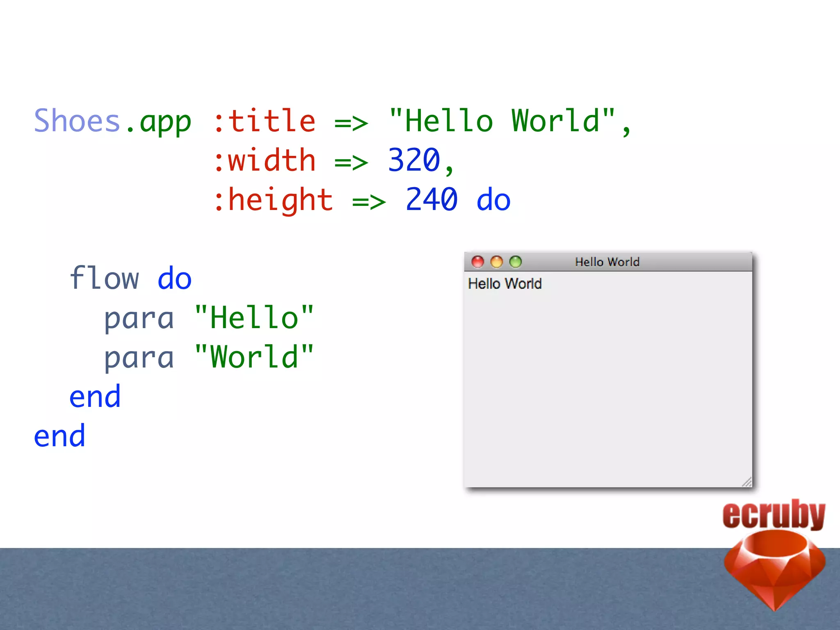Screen dimensions: 840x630
Task: Click the :width symbol in the code
Action: (265, 160)
